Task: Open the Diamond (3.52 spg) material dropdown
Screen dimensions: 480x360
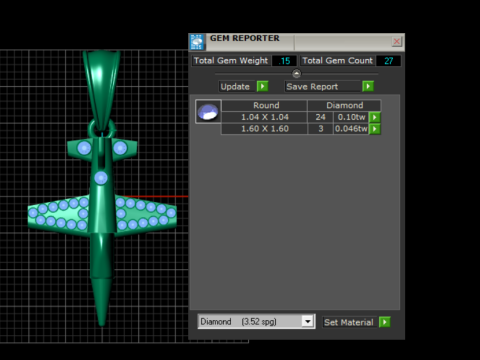Action: pyautogui.click(x=256, y=322)
